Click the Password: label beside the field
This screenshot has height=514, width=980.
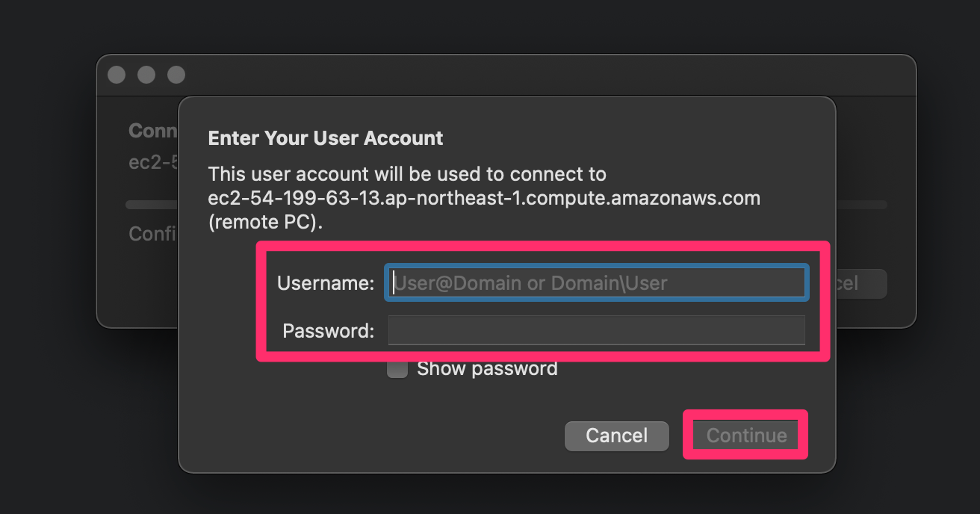(x=326, y=331)
